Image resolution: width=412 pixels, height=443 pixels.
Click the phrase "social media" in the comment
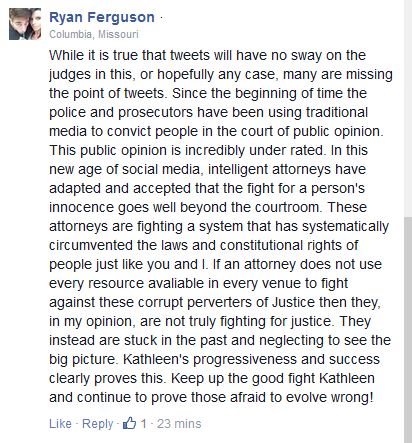161,169
